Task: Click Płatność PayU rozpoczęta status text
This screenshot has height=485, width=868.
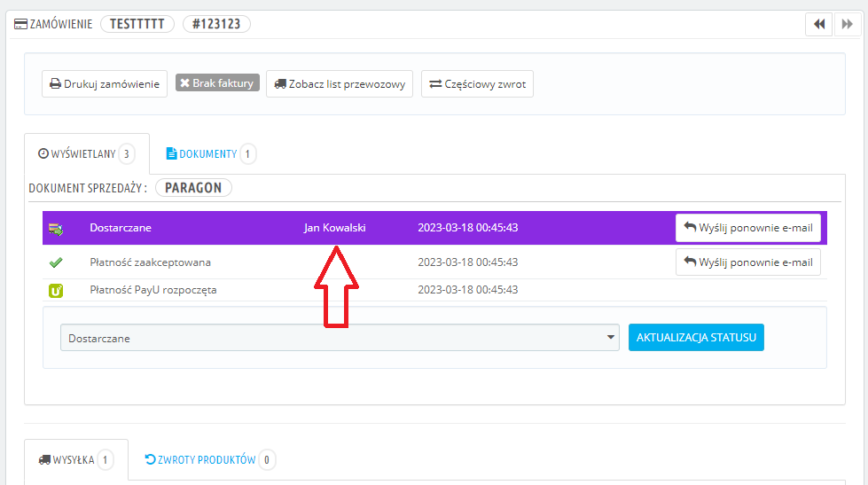Action: click(153, 290)
